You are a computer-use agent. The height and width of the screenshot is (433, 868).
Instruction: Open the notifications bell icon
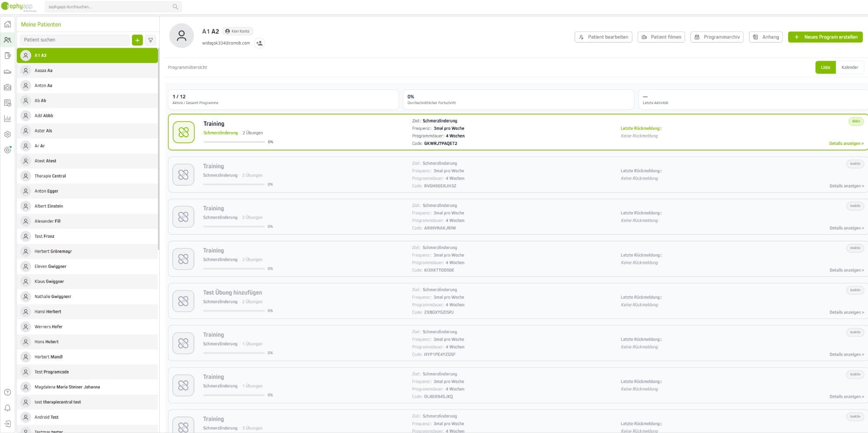pyautogui.click(x=7, y=408)
